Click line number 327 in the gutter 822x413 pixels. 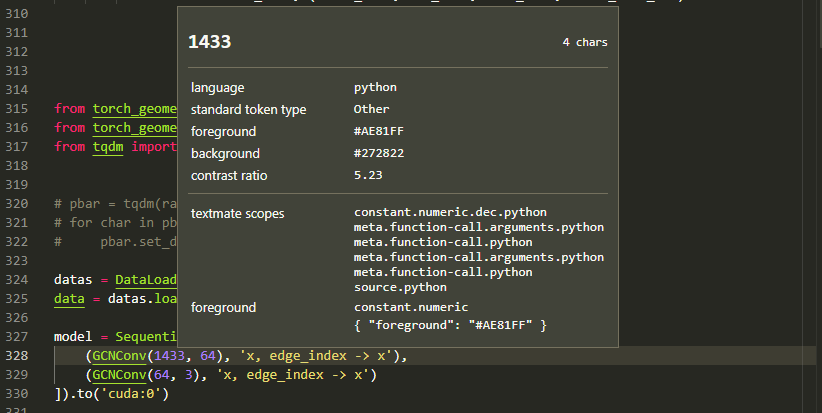[17, 336]
